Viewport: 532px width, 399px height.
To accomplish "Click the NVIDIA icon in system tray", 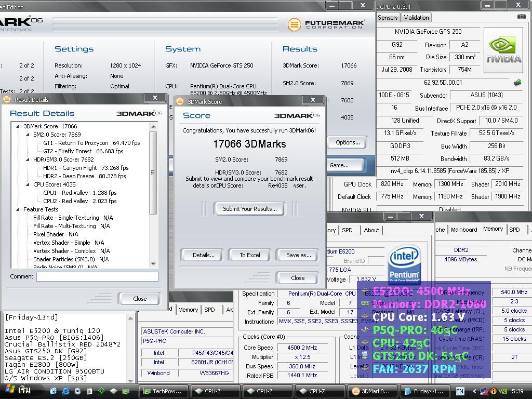I will click(x=503, y=391).
